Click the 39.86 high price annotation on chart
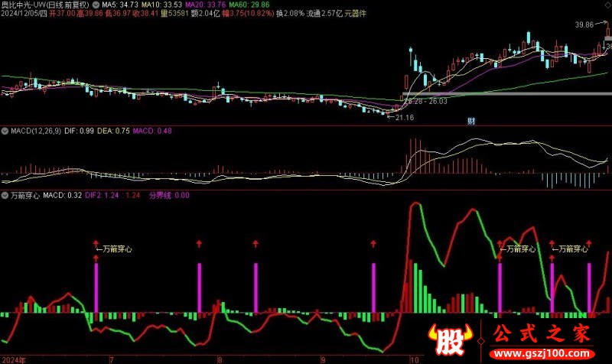The image size is (612, 364). tap(584, 25)
